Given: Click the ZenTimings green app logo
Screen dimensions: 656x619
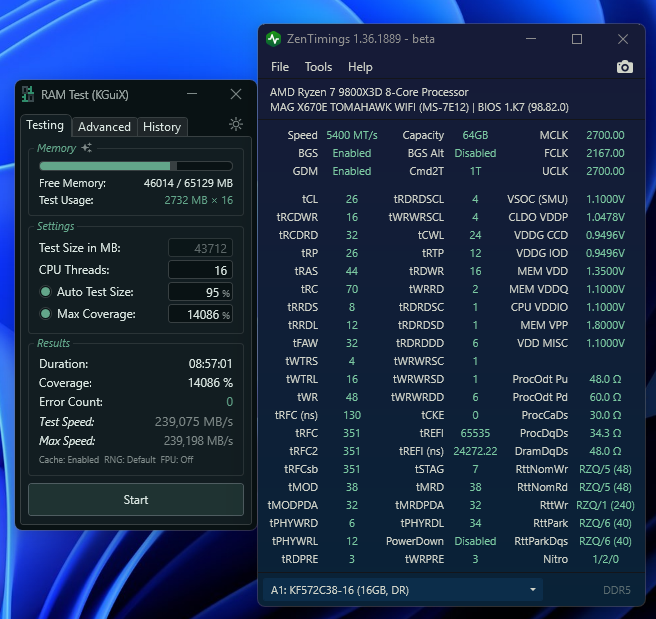Looking at the screenshot, I should click(x=274, y=39).
